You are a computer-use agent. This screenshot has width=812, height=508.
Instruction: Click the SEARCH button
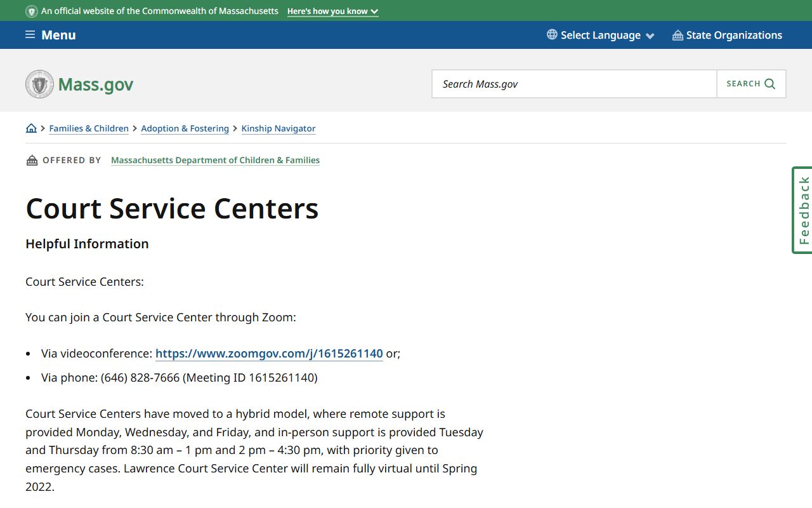tap(751, 84)
